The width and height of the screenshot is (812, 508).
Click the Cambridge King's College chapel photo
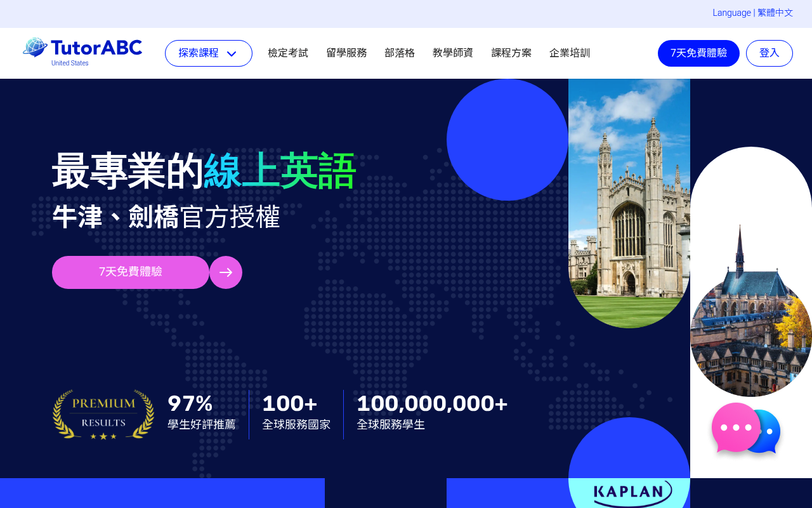click(x=629, y=203)
